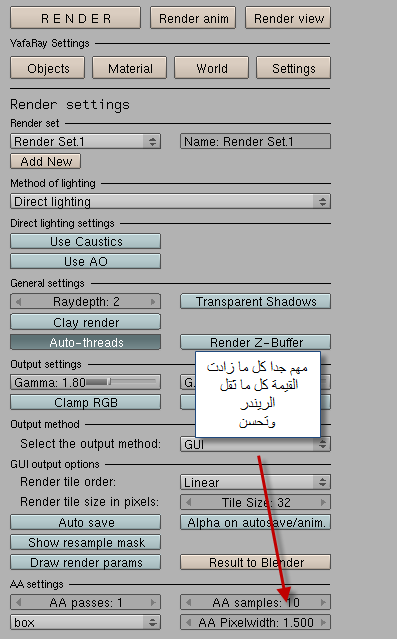The width and height of the screenshot is (397, 639).
Task: Click Add New render set
Action: [46, 161]
